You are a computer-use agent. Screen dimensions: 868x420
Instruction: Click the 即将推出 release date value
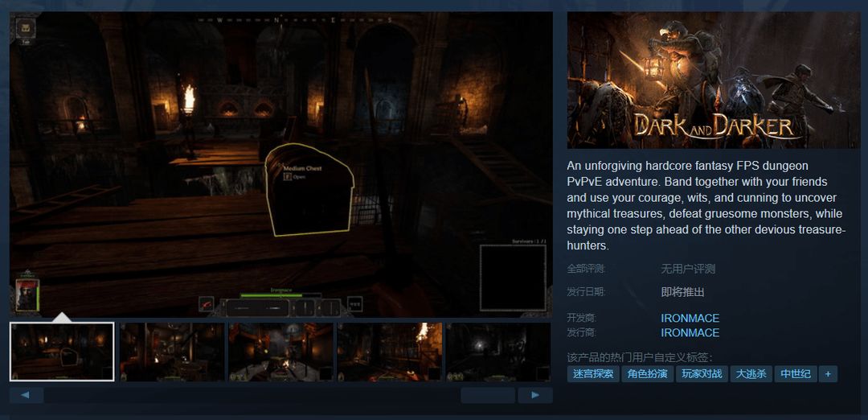pos(682,292)
